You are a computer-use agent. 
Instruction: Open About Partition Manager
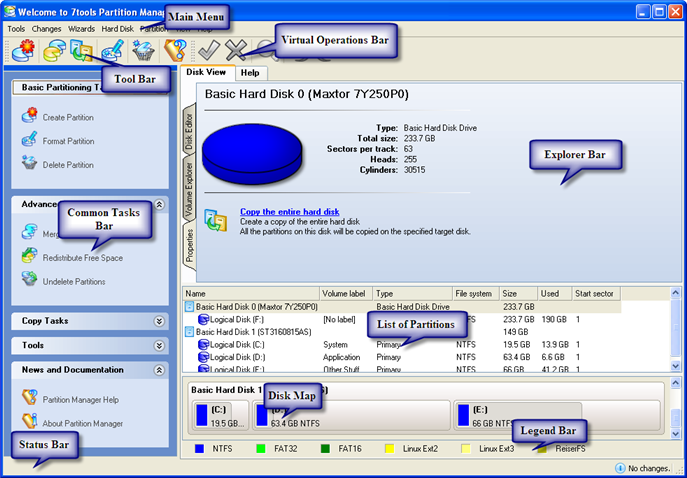pyautogui.click(x=82, y=423)
